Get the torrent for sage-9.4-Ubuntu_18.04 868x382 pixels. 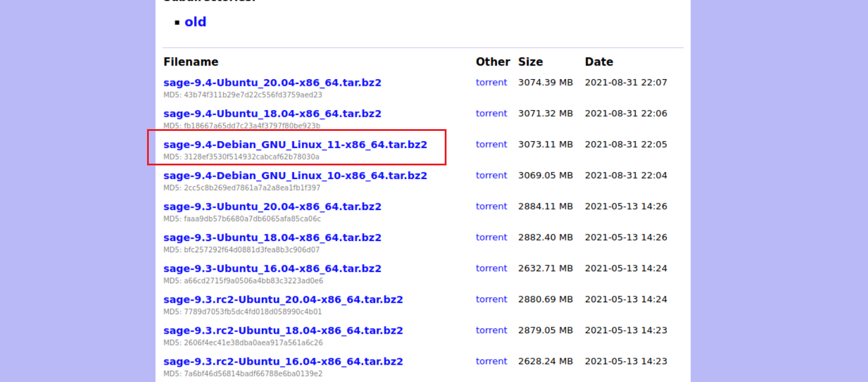(x=491, y=113)
